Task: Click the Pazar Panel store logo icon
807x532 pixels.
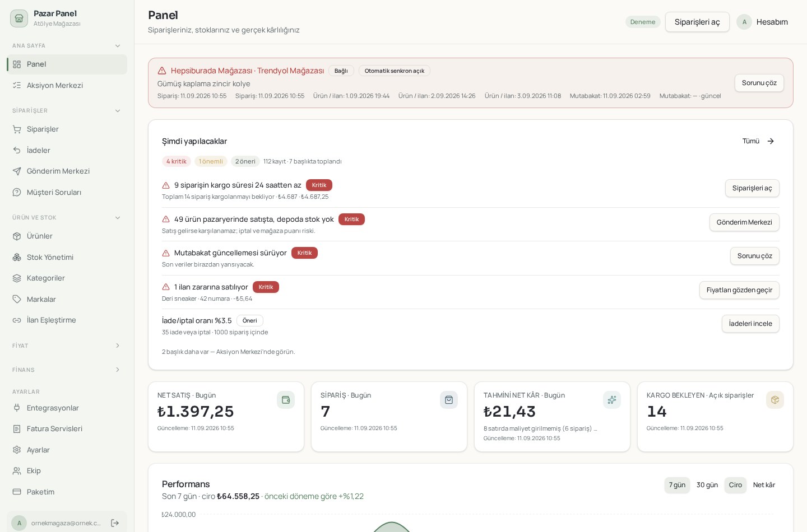Action: click(x=19, y=18)
